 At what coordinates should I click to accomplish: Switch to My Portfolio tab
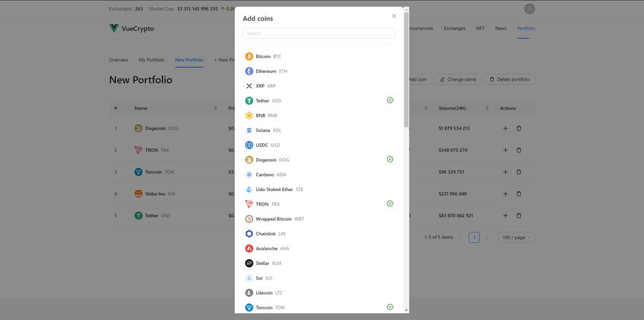point(152,60)
